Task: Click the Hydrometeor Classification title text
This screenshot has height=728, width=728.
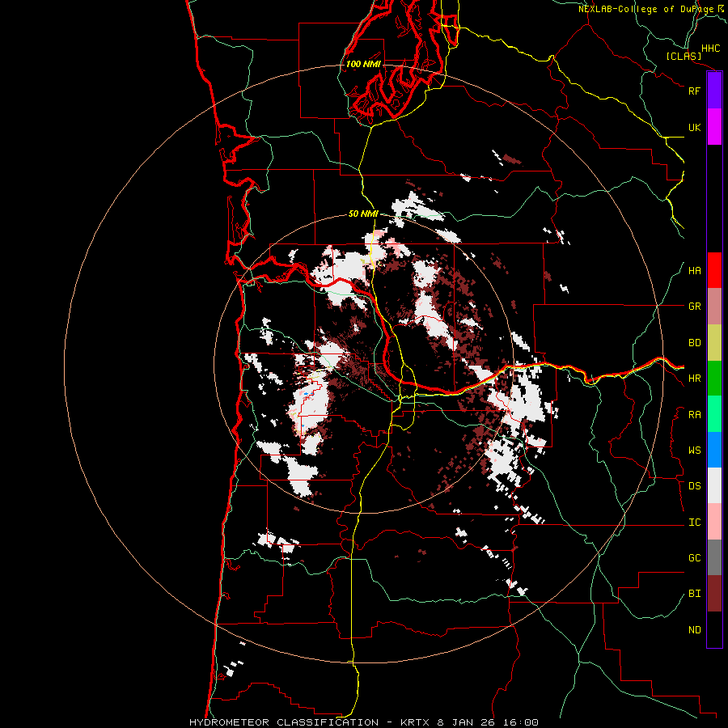Action: click(283, 722)
